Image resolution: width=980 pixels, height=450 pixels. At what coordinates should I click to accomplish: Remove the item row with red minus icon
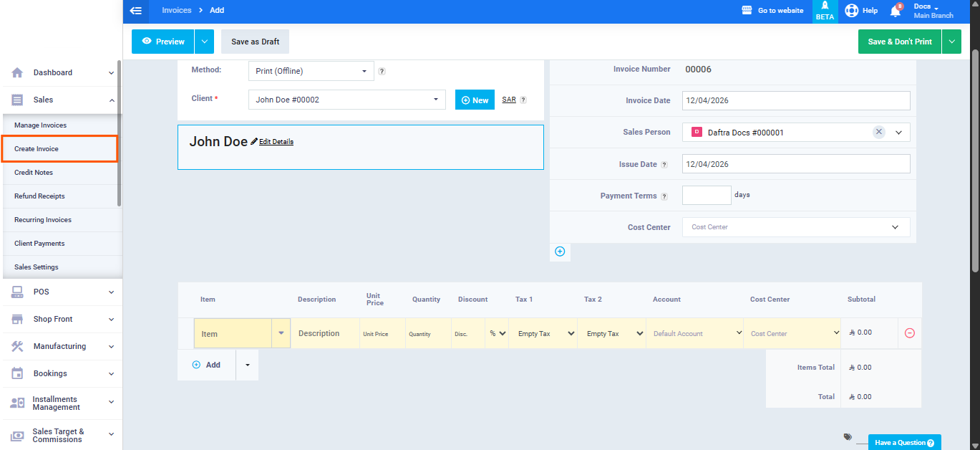click(910, 333)
